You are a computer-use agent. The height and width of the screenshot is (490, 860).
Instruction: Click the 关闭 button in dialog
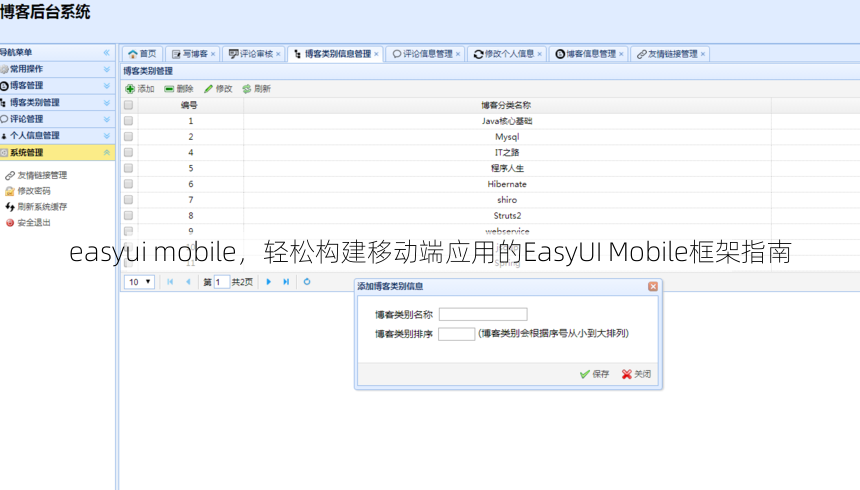click(636, 374)
